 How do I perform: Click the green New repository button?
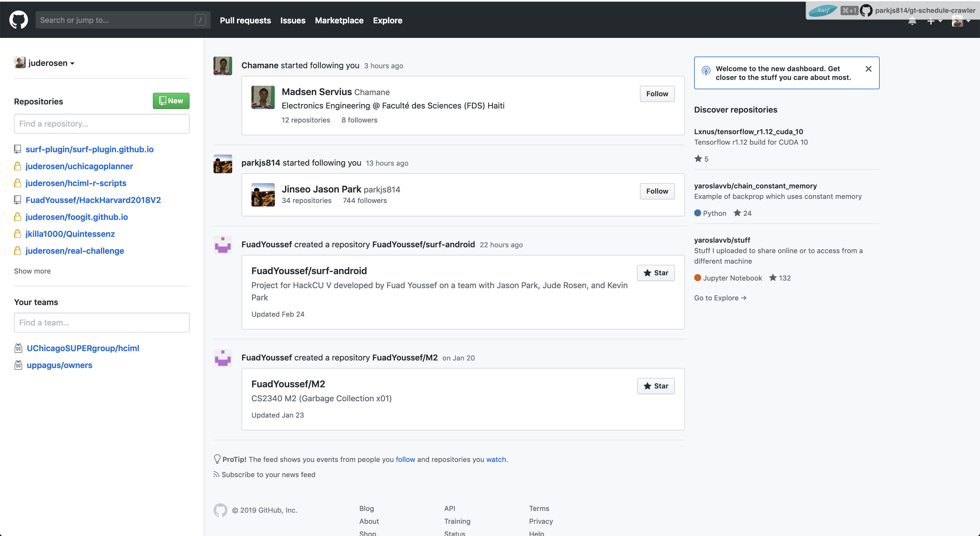point(171,101)
